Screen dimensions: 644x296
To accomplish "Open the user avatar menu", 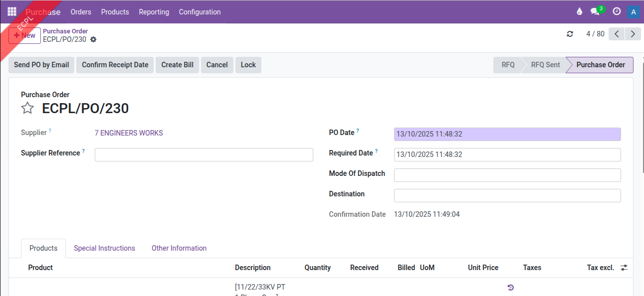I will click(x=634, y=12).
